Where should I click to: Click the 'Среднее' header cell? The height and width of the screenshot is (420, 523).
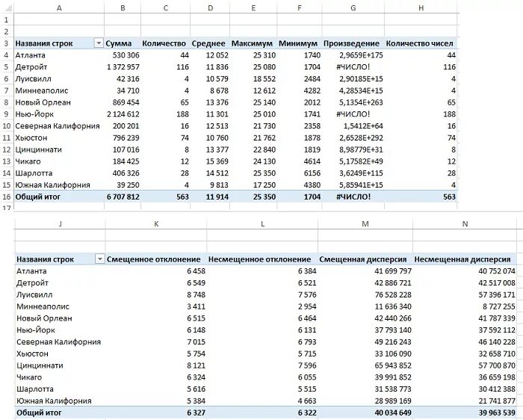(x=208, y=43)
